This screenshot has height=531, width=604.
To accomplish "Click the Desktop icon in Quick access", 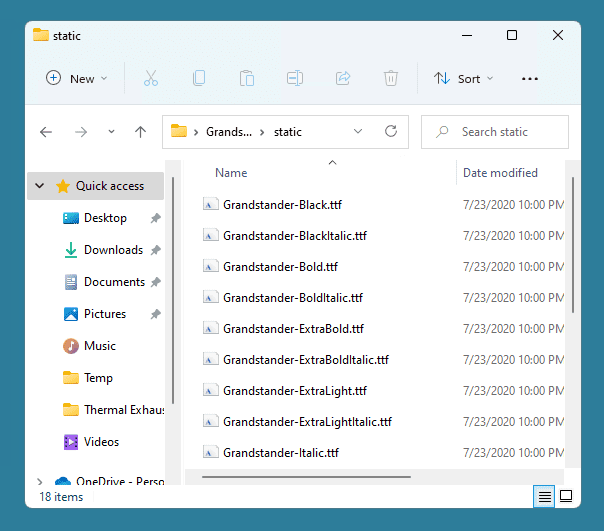I will (71, 218).
